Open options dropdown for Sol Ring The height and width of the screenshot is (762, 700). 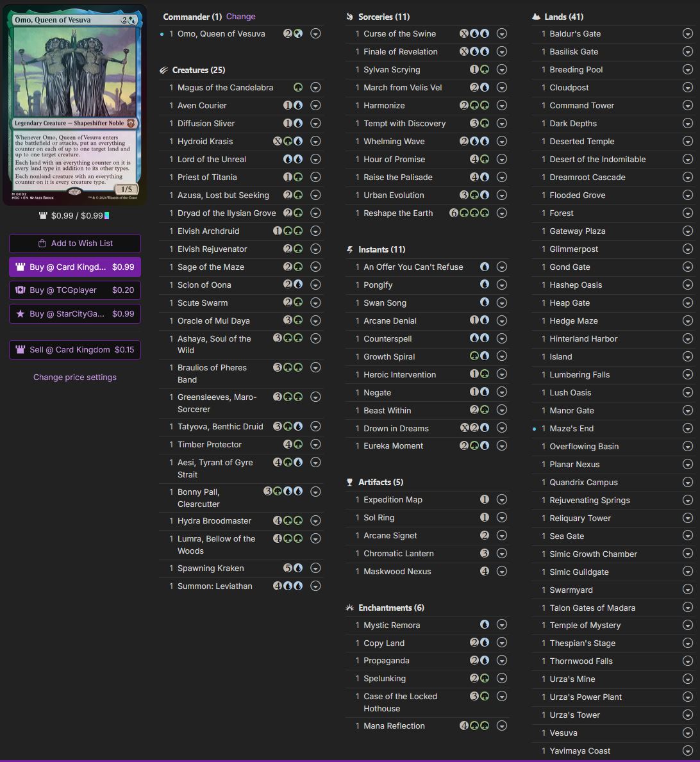click(502, 518)
